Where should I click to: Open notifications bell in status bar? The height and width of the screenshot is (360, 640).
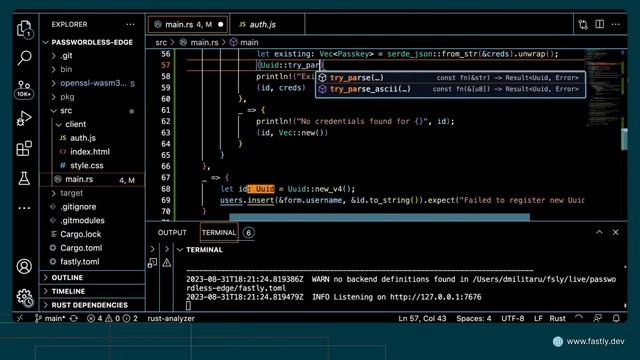click(616, 318)
